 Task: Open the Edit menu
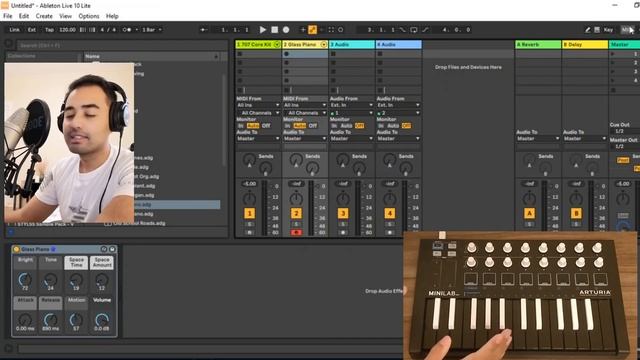[x=24, y=16]
